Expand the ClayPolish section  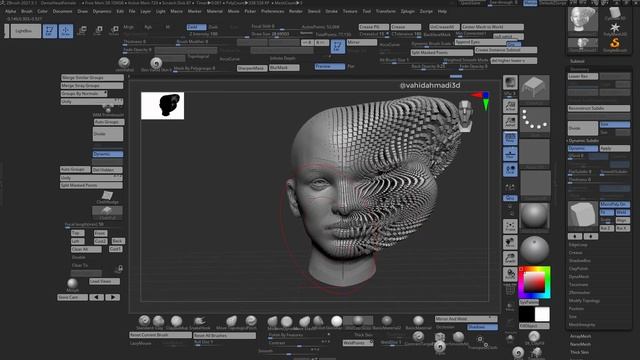tap(578, 269)
